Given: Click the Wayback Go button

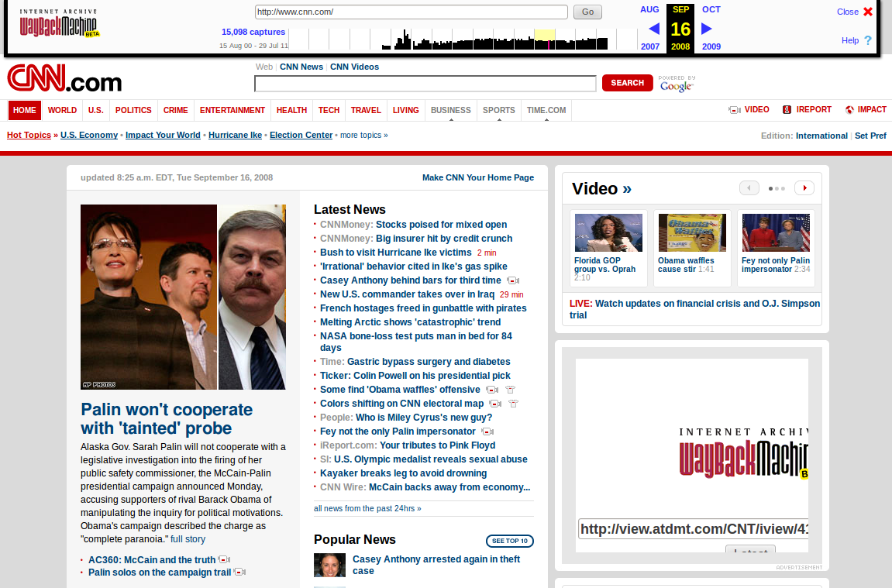Looking at the screenshot, I should pos(587,12).
